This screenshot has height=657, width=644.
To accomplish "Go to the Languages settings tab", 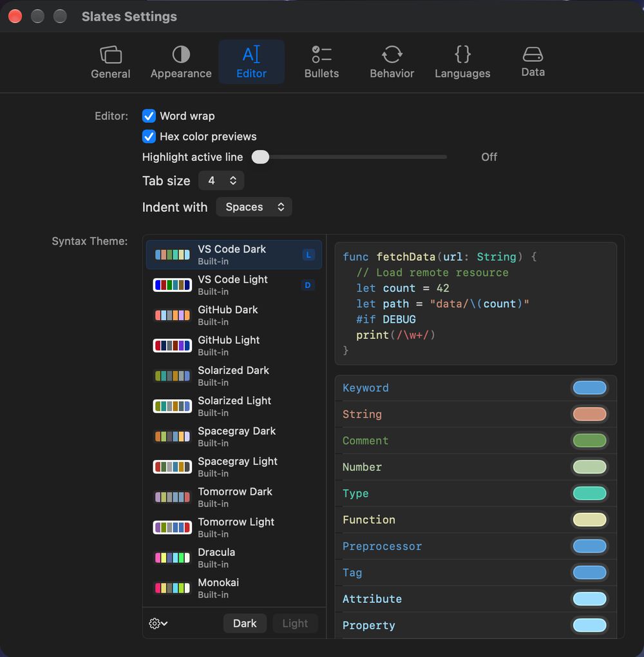I will (x=462, y=62).
